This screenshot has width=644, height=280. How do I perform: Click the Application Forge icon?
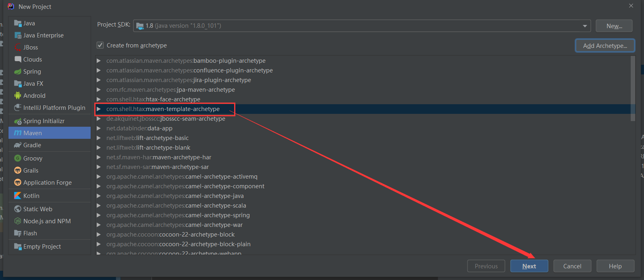[18, 183]
